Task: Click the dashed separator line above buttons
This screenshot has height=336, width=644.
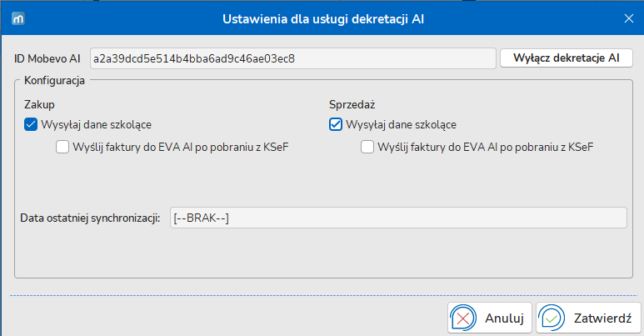Action: tap(323, 295)
